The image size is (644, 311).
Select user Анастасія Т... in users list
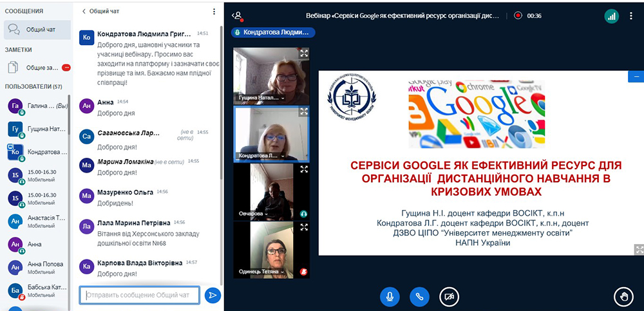click(x=37, y=221)
